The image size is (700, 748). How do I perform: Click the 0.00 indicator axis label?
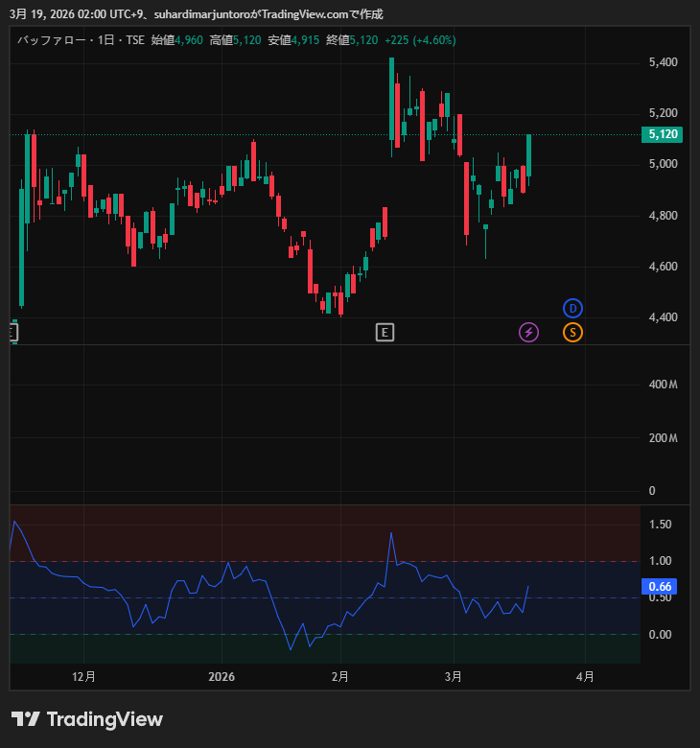click(660, 635)
